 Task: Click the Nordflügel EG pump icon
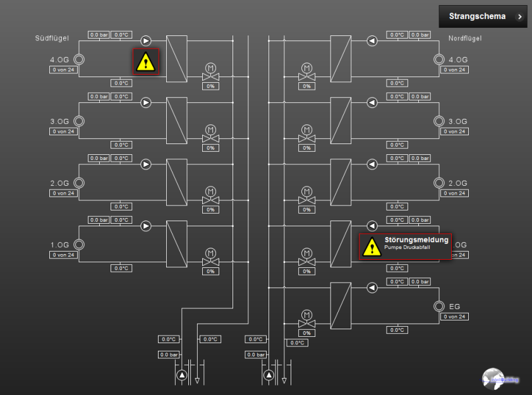(x=372, y=288)
